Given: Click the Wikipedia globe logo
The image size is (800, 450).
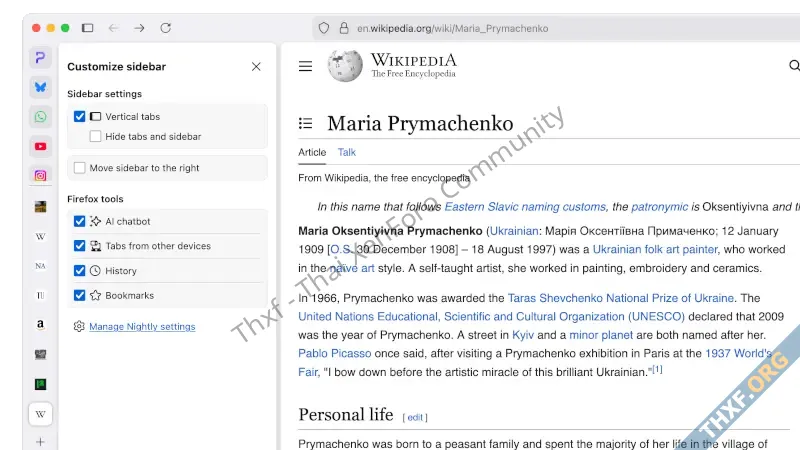Looking at the screenshot, I should (345, 66).
